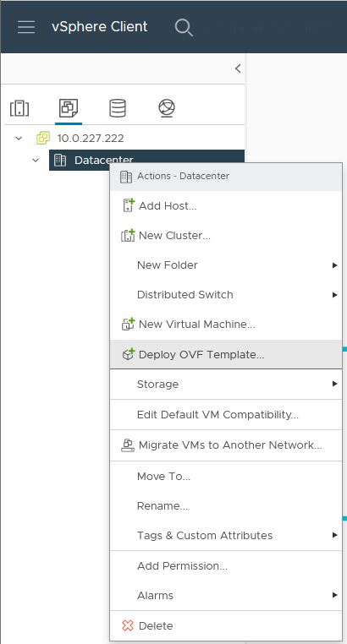347x644 pixels.
Task: Expand Alarms submenu arrow
Action: click(334, 595)
